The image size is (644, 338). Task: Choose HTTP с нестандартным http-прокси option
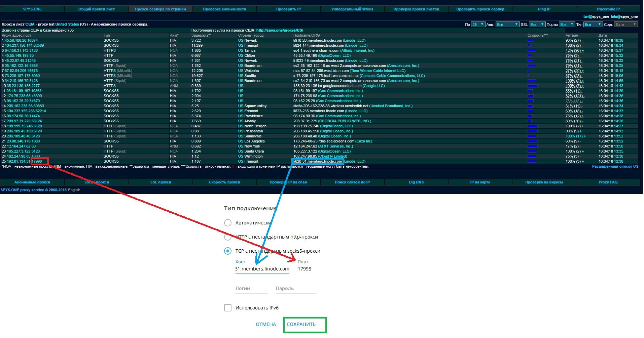[x=228, y=237]
